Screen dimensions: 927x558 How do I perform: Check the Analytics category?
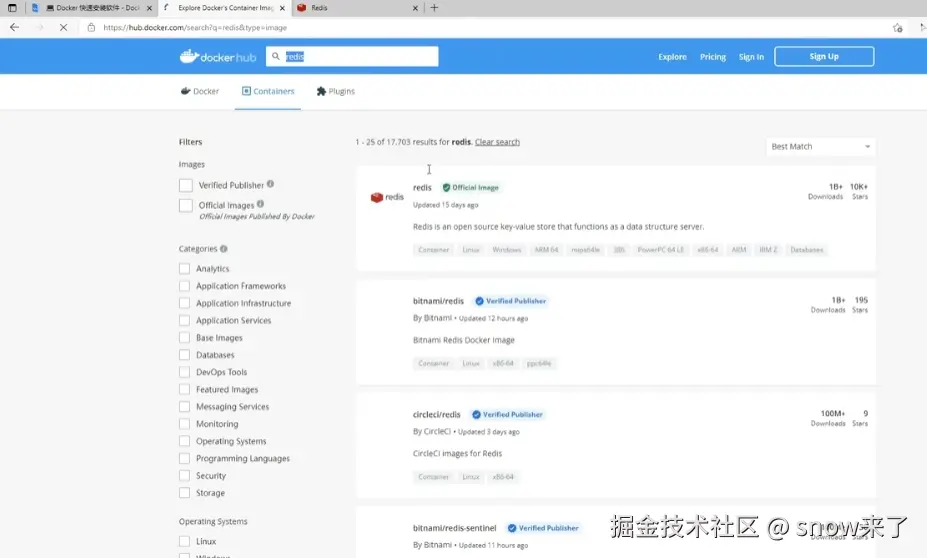184,268
